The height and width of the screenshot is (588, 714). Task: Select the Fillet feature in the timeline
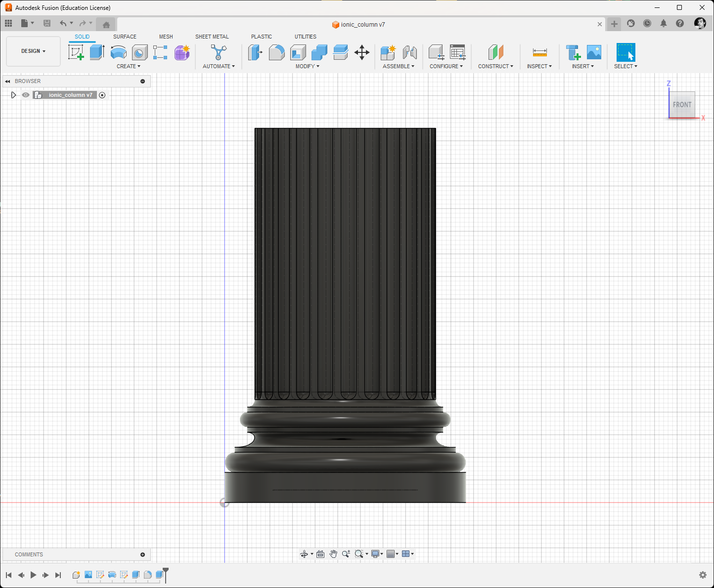[x=147, y=575]
